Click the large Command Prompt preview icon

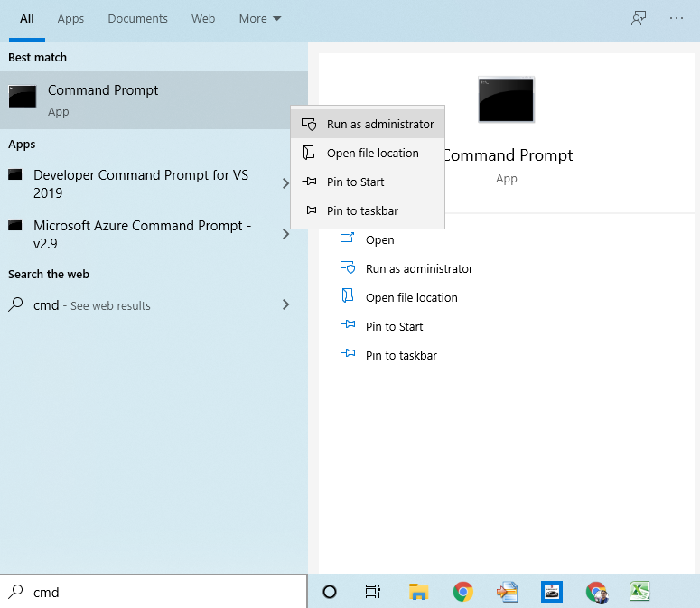click(506, 99)
